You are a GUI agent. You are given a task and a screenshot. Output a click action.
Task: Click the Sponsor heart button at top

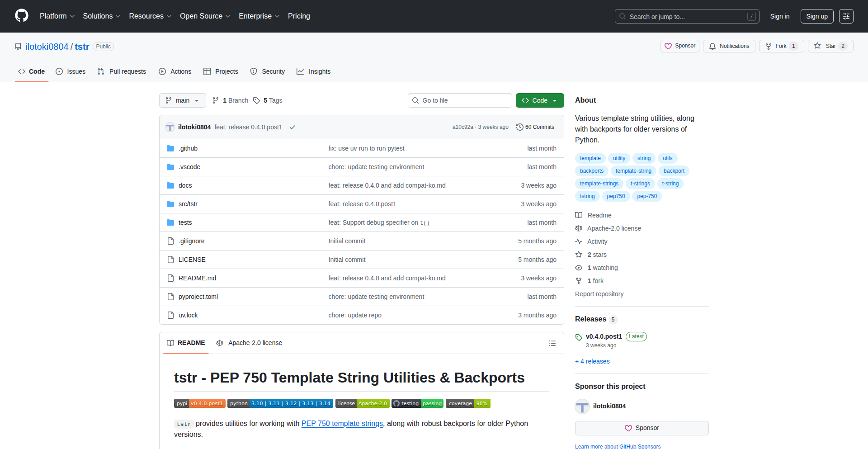679,46
